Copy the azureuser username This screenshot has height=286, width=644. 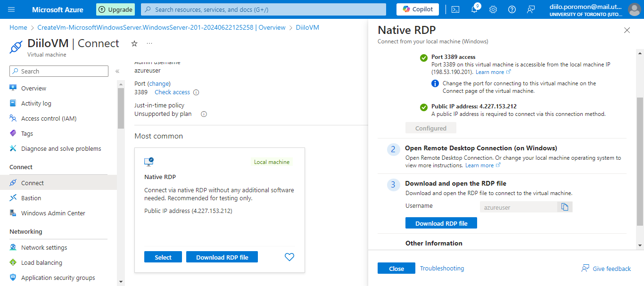point(565,207)
